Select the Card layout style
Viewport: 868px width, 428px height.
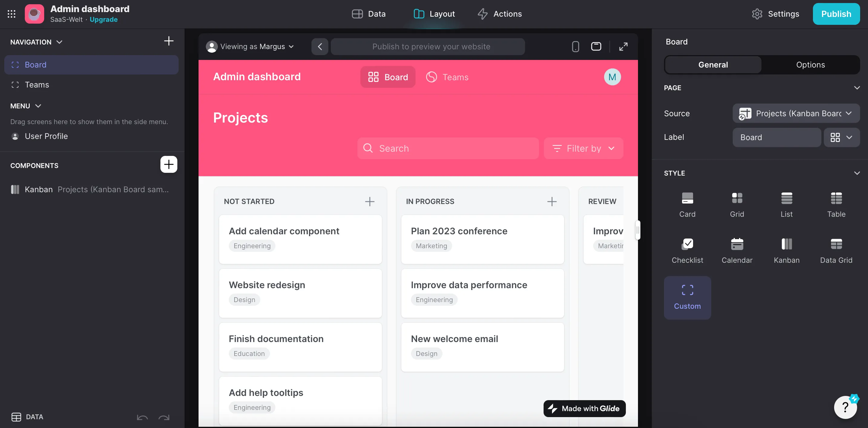(687, 204)
